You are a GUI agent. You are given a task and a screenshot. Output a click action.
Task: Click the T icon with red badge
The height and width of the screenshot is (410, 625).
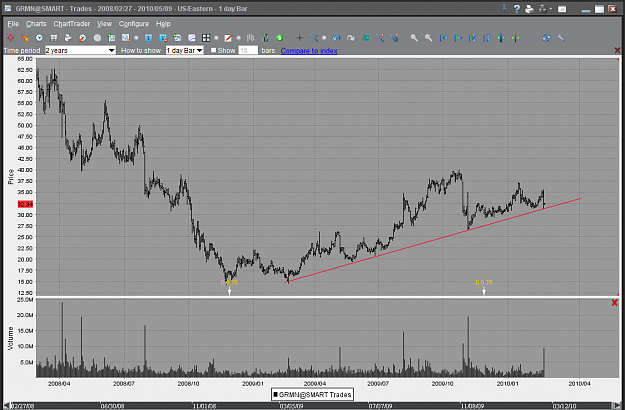(163, 38)
